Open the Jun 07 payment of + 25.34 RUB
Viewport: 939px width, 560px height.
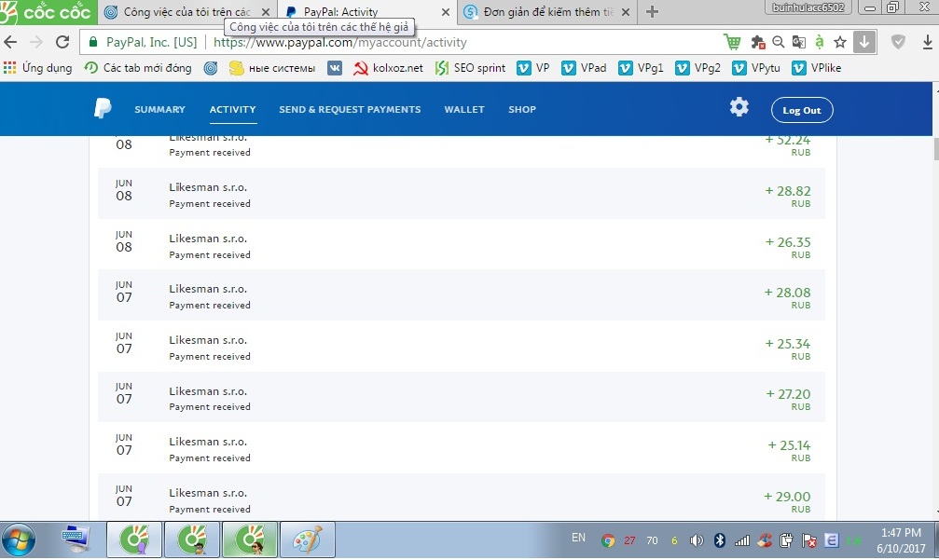[462, 346]
